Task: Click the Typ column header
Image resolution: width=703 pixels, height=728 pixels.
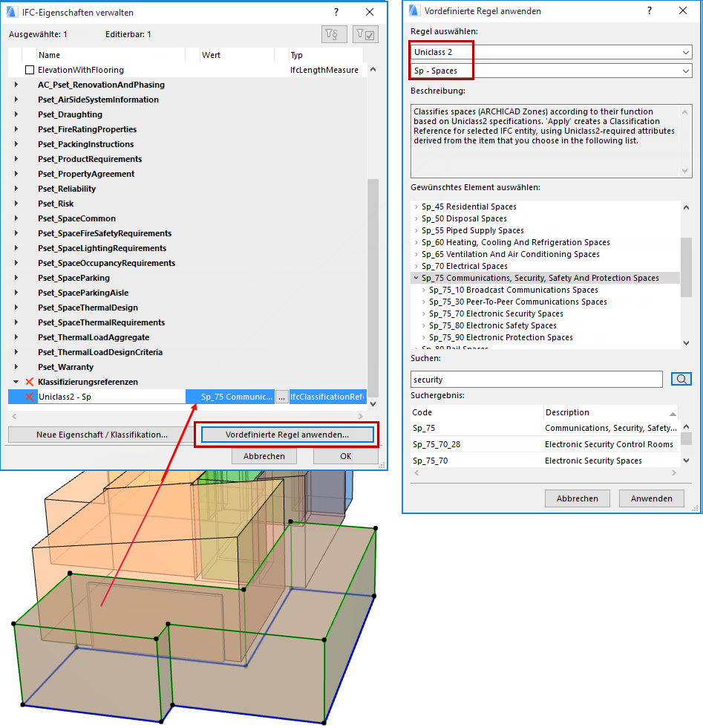Action: point(325,55)
